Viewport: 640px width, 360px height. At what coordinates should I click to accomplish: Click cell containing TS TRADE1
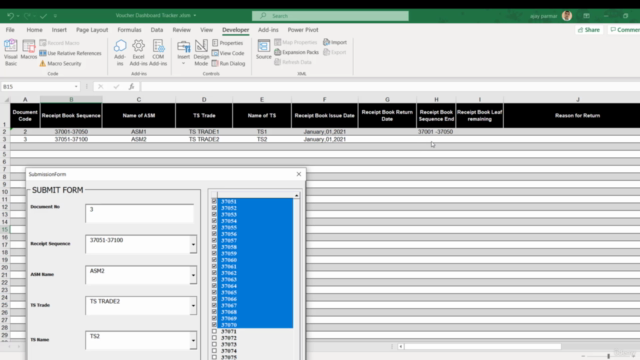coord(204,132)
